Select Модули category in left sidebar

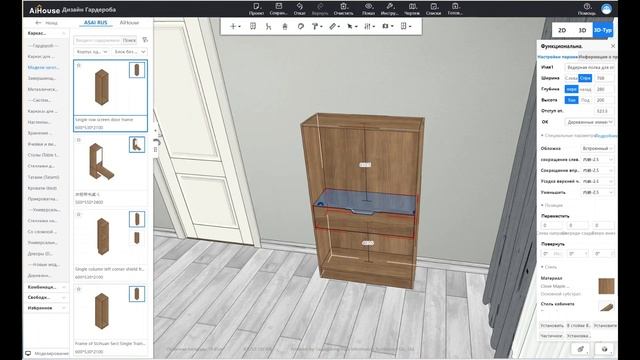coord(44,67)
